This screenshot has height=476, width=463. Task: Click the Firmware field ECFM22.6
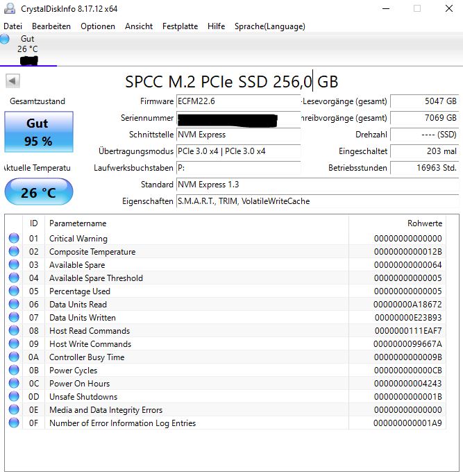pyautogui.click(x=238, y=101)
